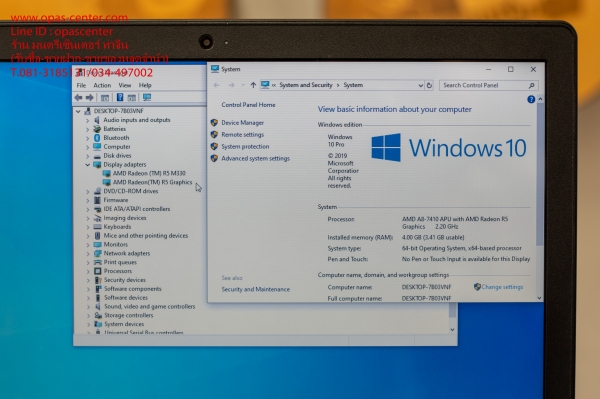Click the Keyboards icon in device tree
The height and width of the screenshot is (399, 600).
(x=98, y=227)
